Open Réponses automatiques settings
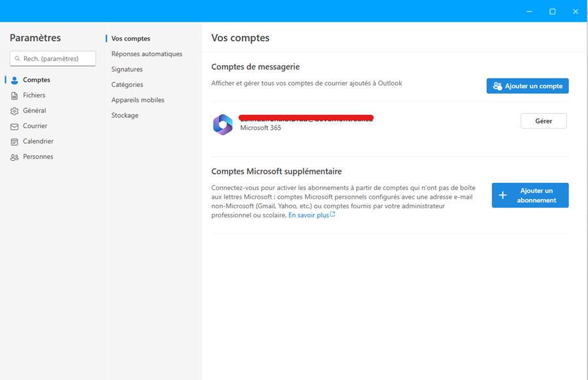Image resolution: width=588 pixels, height=380 pixels. (x=146, y=54)
